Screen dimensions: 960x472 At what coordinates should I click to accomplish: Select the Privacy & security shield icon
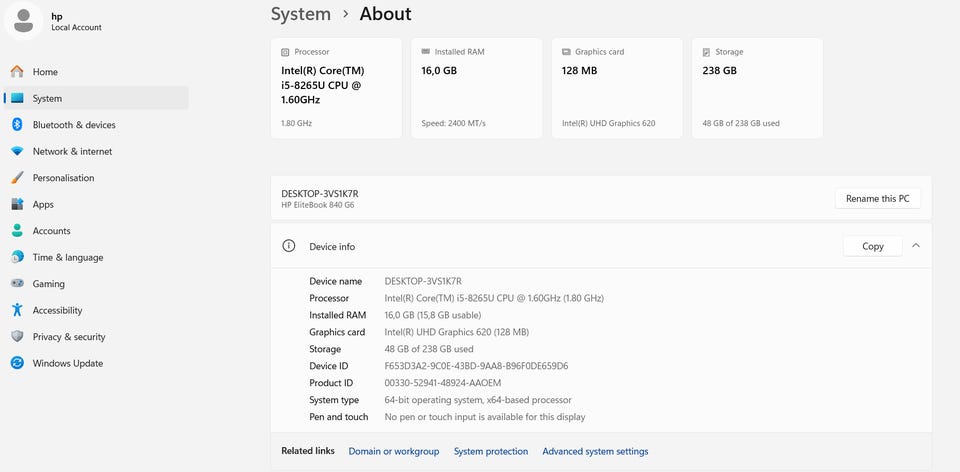click(17, 337)
